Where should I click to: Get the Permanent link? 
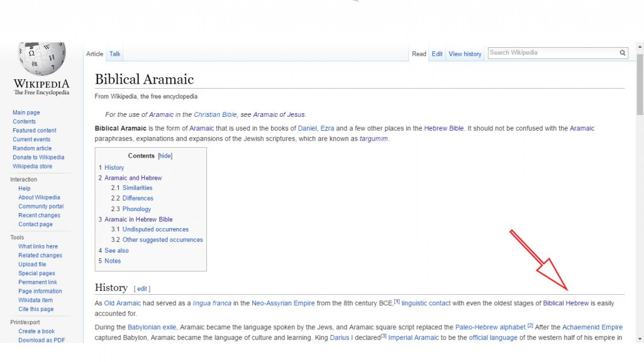38,282
